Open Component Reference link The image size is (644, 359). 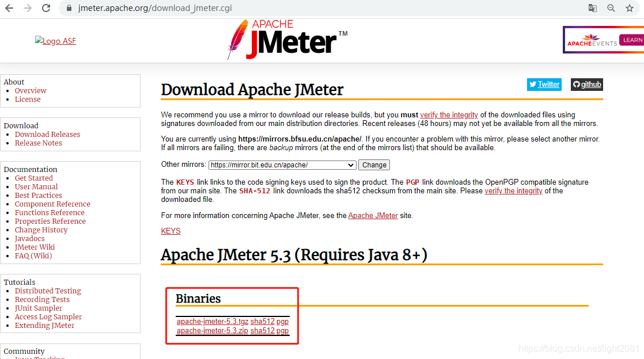click(x=52, y=204)
